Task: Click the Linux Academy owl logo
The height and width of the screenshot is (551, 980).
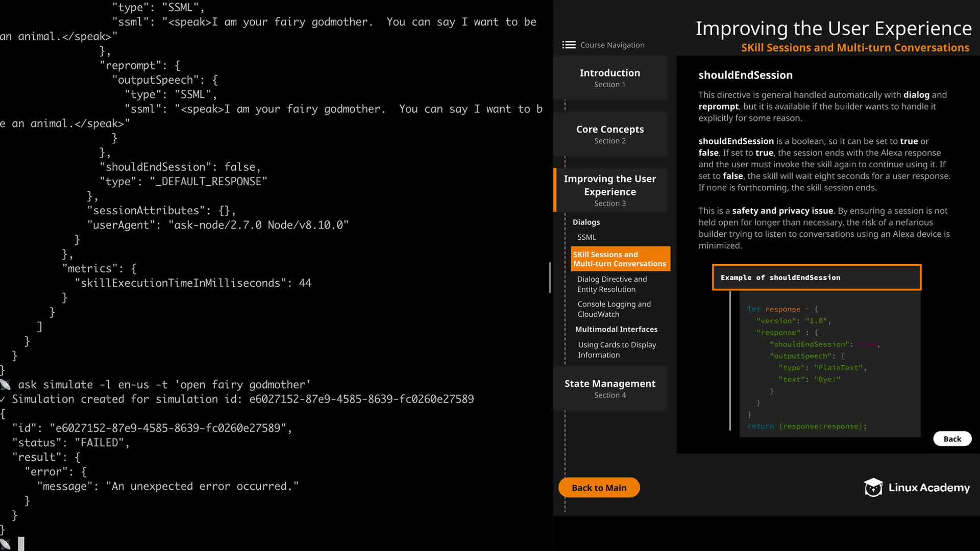Action: coord(873,488)
